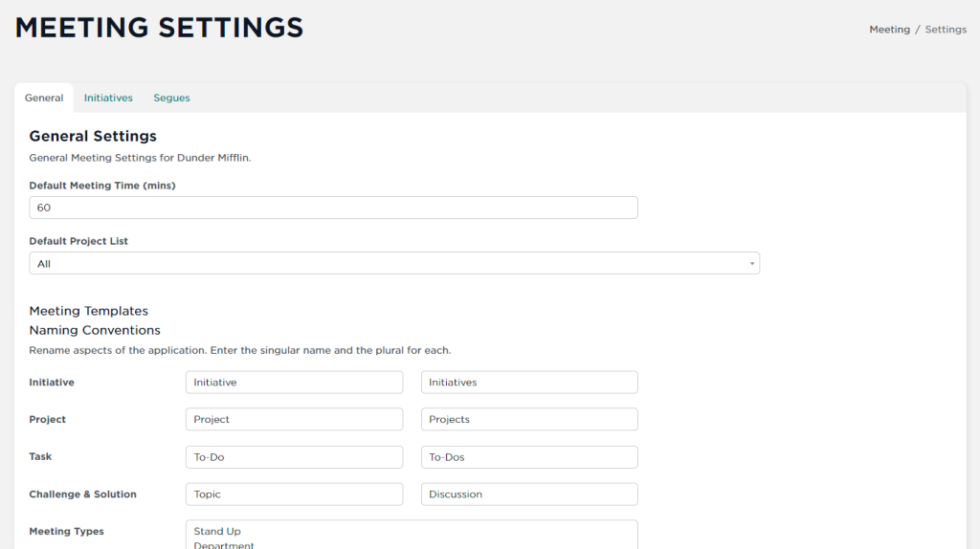Viewport: 980px width, 549px height.
Task: Click the Topic challenge name field
Action: click(x=294, y=494)
